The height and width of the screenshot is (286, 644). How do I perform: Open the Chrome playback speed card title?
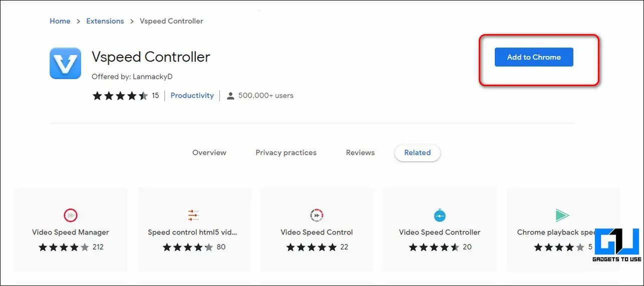(x=556, y=232)
